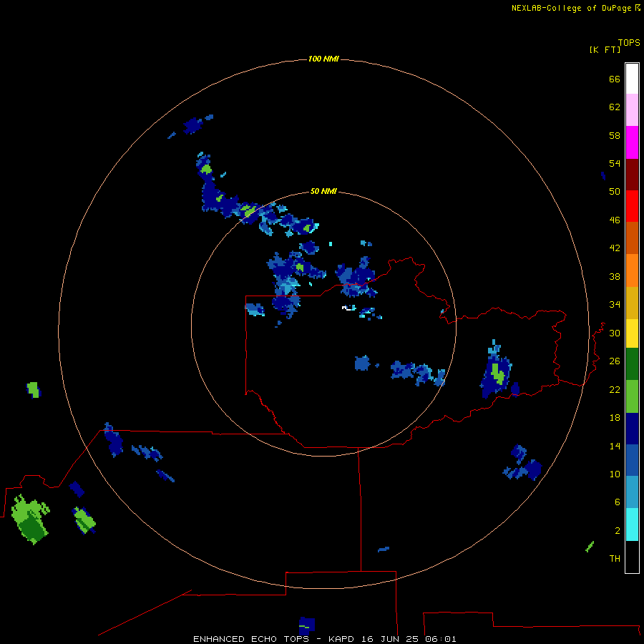
Task: Select the dark red legend band
Action: point(632,175)
